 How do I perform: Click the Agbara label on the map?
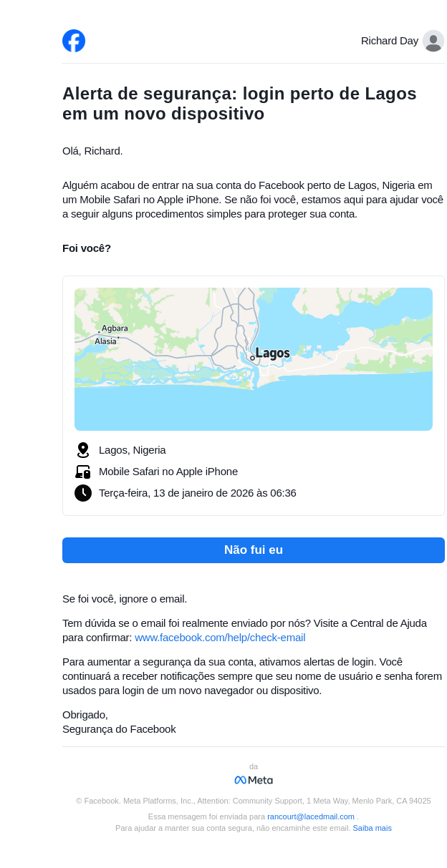[x=115, y=328]
